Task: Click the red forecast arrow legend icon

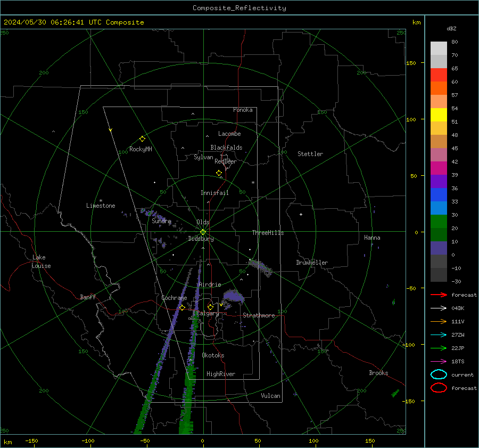Action: click(x=439, y=295)
